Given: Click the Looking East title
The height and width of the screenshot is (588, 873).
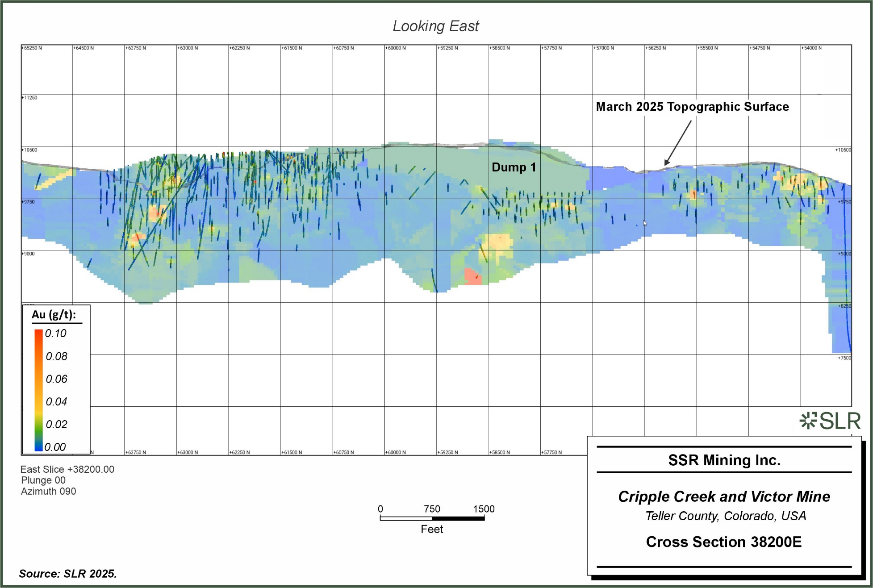Looking at the screenshot, I should click(x=435, y=26).
